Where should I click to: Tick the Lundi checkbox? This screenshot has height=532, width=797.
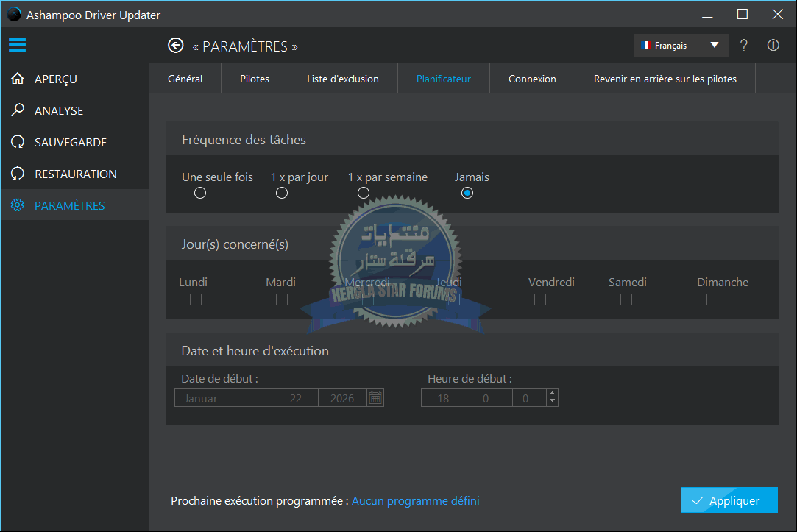point(196,299)
